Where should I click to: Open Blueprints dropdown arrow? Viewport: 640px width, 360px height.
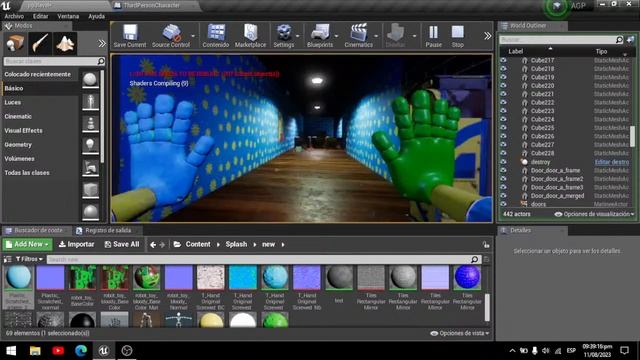tap(336, 36)
